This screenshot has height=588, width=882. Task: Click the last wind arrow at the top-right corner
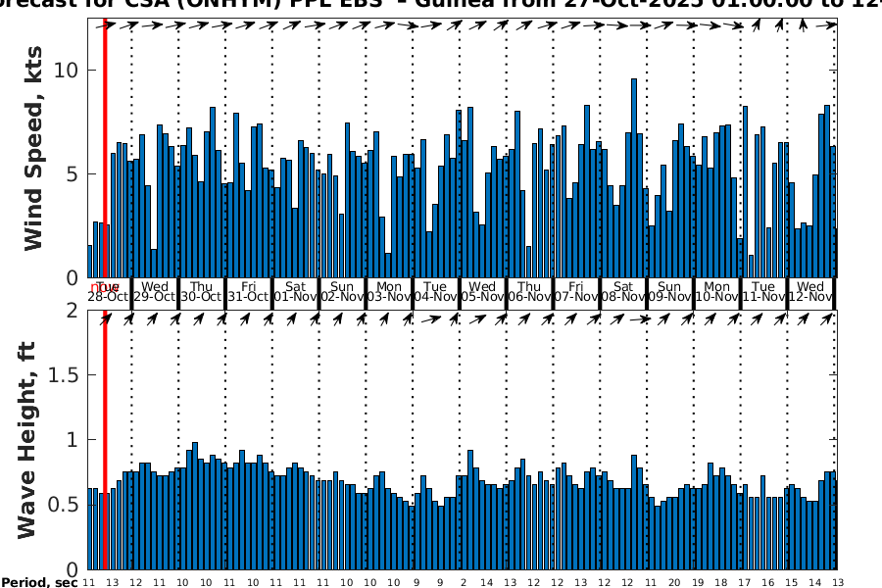point(826,26)
